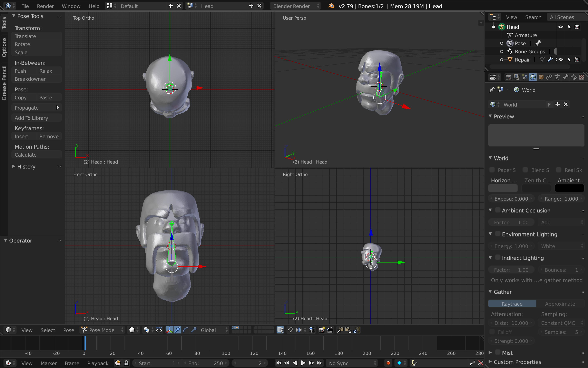Open the Global orientation dropdown
This screenshot has height=368, width=588.
[x=213, y=330]
